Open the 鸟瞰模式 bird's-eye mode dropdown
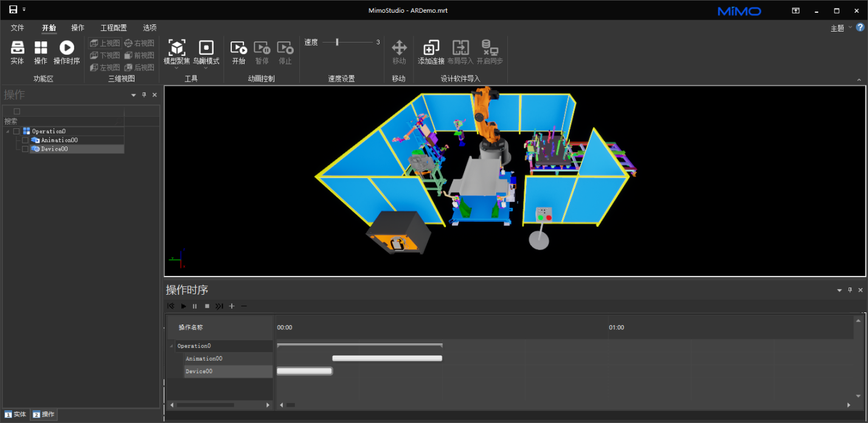This screenshot has height=423, width=868. 206,67
